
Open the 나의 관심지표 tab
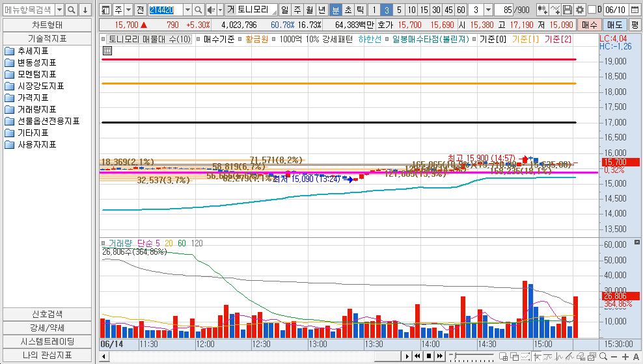pyautogui.click(x=47, y=355)
